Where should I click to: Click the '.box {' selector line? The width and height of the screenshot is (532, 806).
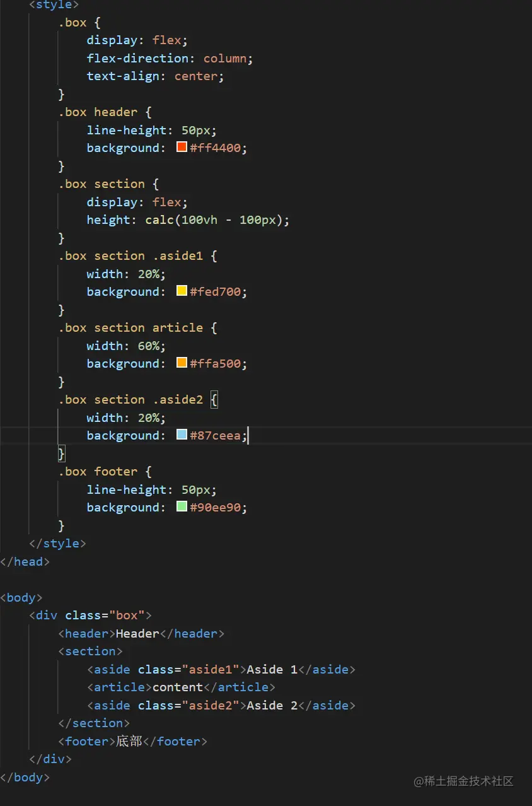click(x=79, y=22)
